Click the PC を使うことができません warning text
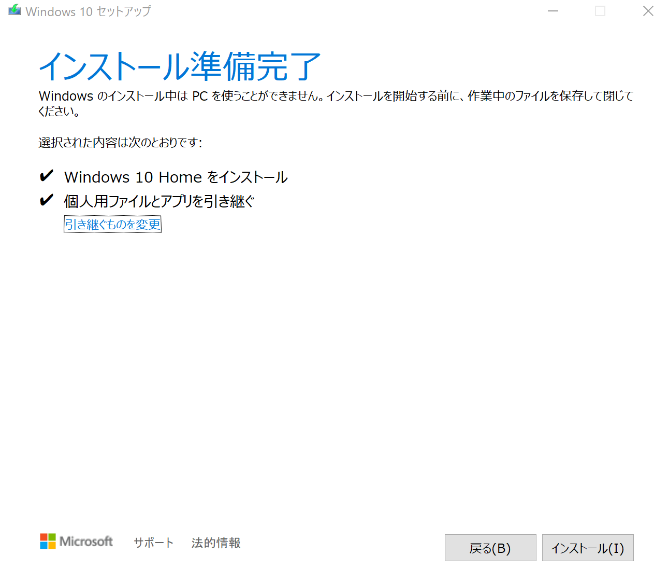Viewport: 669px width, 584px height. [336, 103]
